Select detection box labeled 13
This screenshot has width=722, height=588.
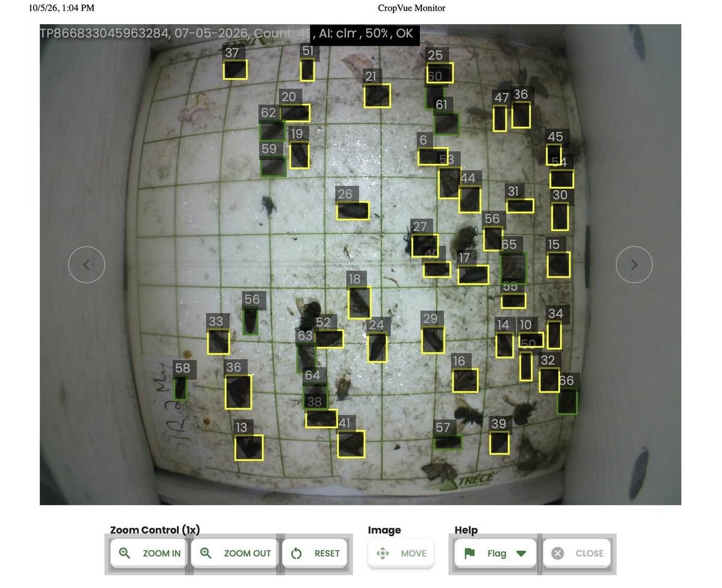click(248, 447)
